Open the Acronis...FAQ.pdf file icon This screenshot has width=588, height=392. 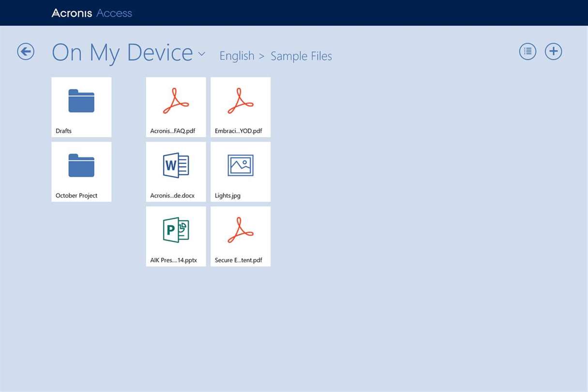coord(176,101)
